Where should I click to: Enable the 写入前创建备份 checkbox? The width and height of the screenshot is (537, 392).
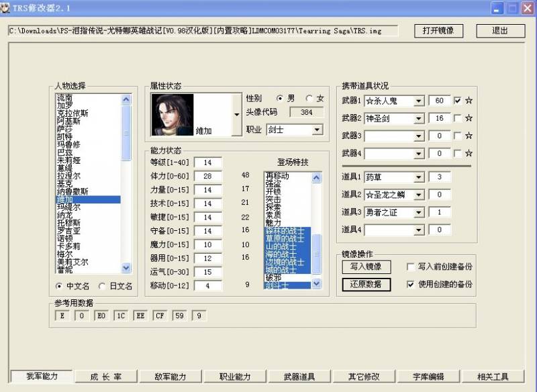411,266
